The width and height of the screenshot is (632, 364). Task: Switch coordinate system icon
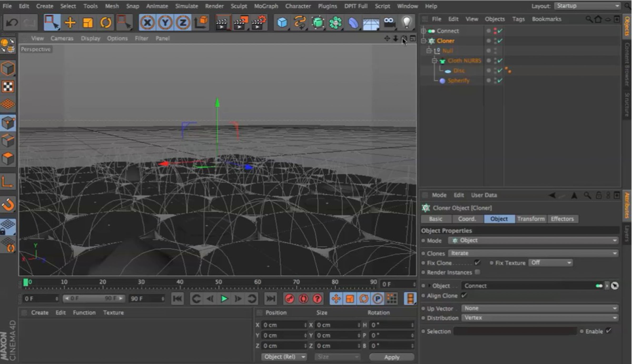(201, 23)
